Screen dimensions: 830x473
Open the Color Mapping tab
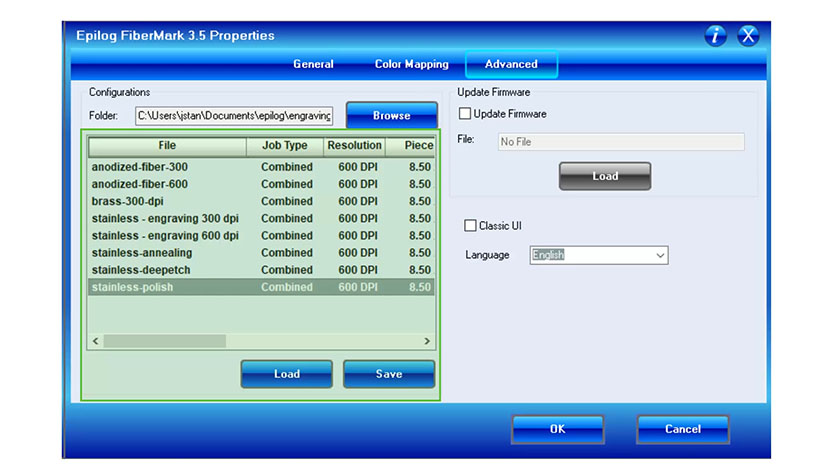[411, 64]
